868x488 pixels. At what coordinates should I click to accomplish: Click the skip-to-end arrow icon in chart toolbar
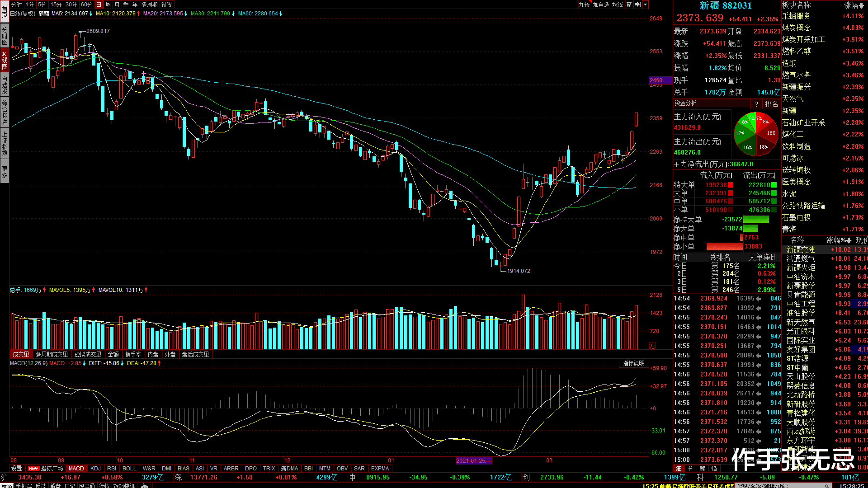tap(637, 5)
